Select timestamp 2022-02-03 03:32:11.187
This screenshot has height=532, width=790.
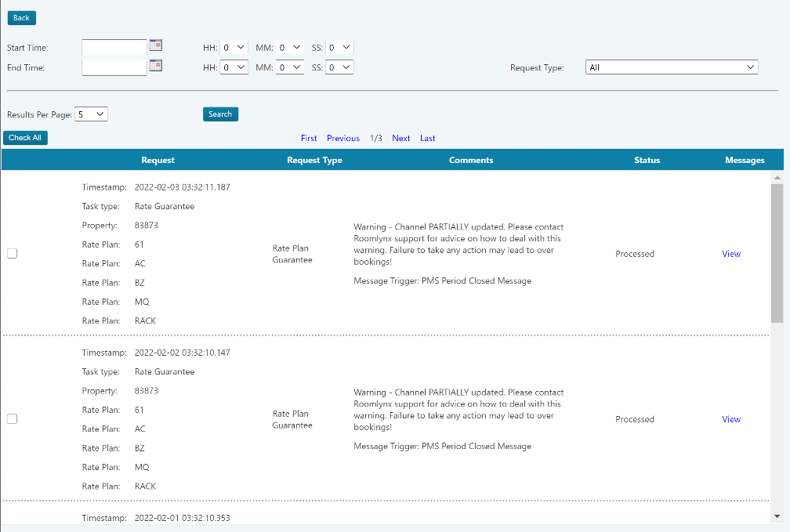point(183,187)
